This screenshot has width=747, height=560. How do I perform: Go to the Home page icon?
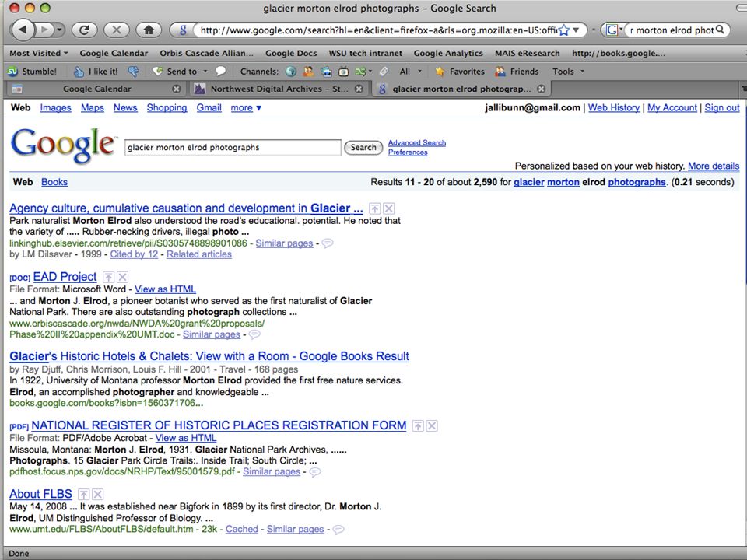click(149, 30)
